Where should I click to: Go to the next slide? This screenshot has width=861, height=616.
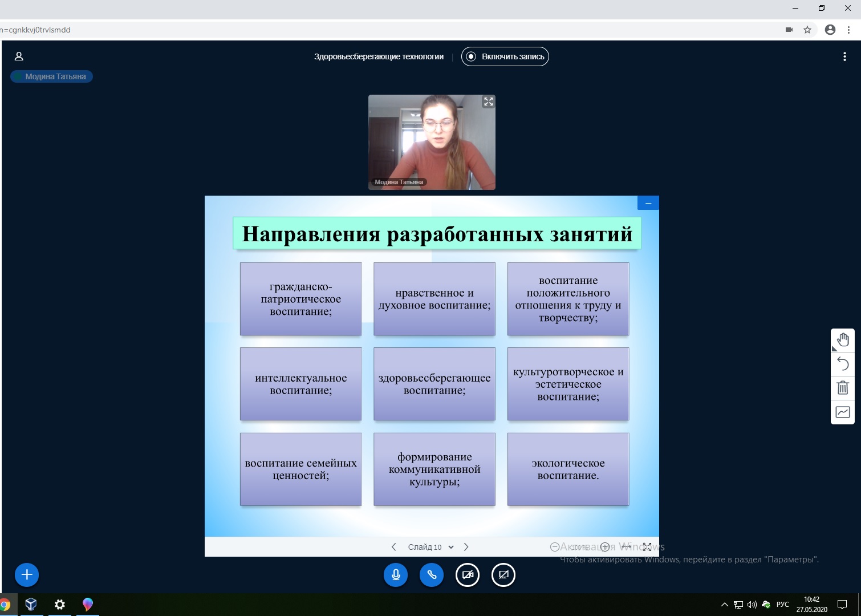point(466,547)
